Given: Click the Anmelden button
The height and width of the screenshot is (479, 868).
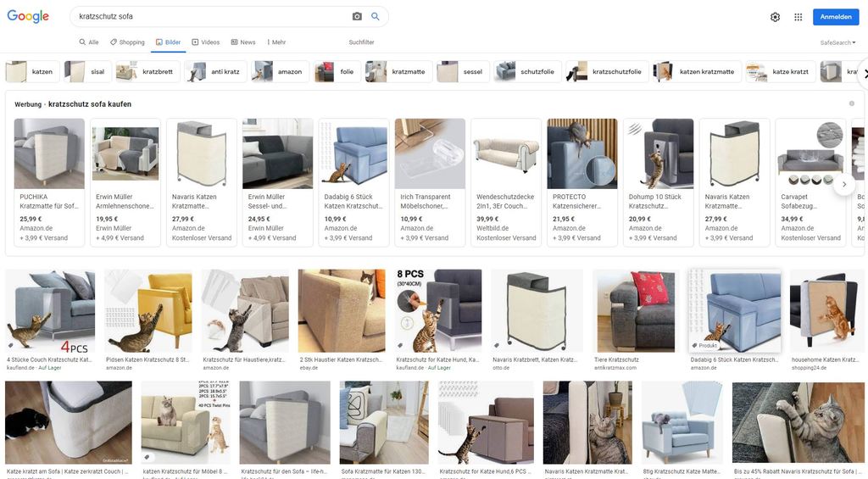Looking at the screenshot, I should tap(835, 17).
